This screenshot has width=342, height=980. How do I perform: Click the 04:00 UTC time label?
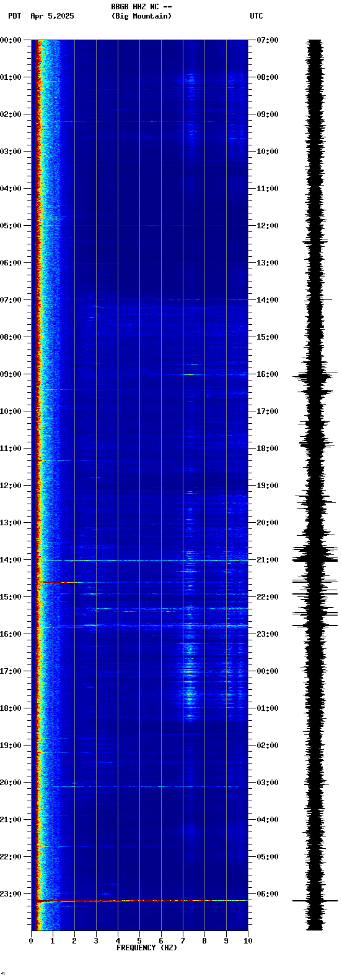click(268, 820)
